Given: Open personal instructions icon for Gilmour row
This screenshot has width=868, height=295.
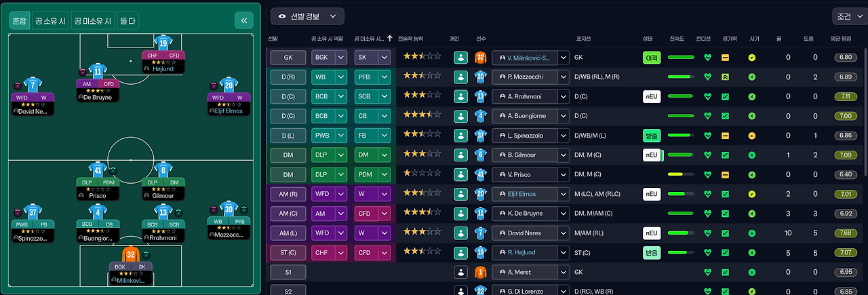Looking at the screenshot, I should (461, 155).
